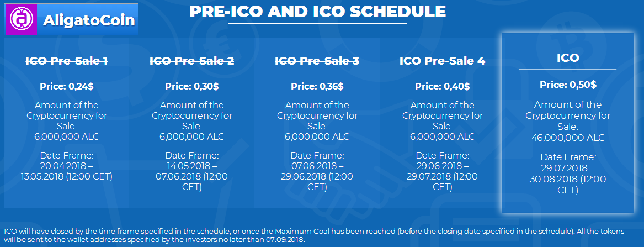
Task: Select the 46,000,000 ALC amount text
Action: click(x=568, y=138)
